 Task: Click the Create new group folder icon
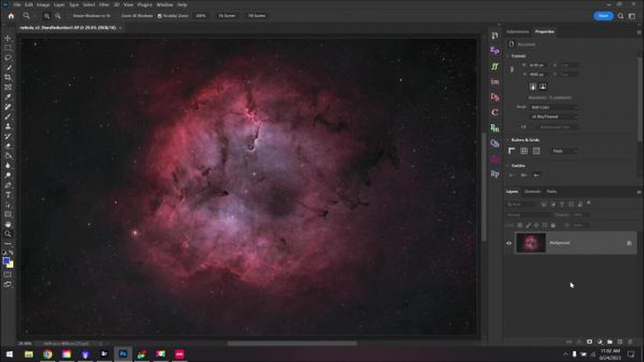[x=609, y=342]
